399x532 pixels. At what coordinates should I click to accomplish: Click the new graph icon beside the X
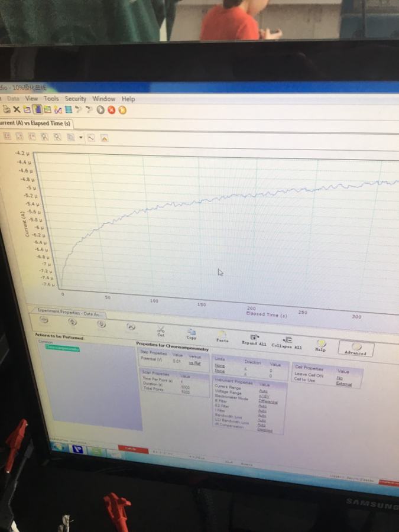(27, 109)
